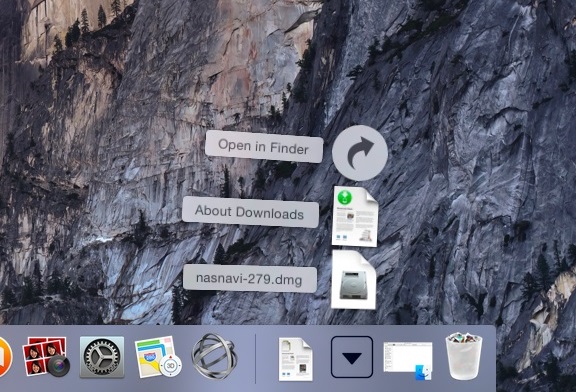The width and height of the screenshot is (576, 392).
Task: Click the Open in Finder arrow icon
Action: point(360,153)
